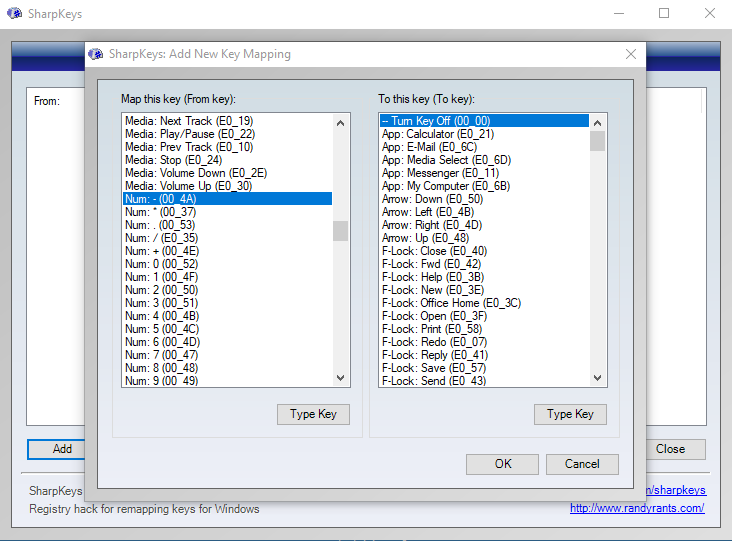Select Arrow: Left (E0_4B)
This screenshot has height=541, width=732.
(x=485, y=212)
